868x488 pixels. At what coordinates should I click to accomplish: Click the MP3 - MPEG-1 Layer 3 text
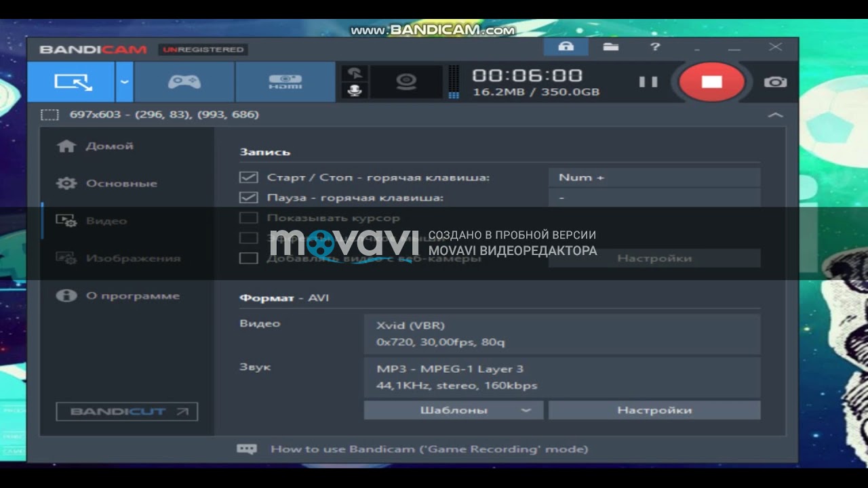tap(450, 369)
